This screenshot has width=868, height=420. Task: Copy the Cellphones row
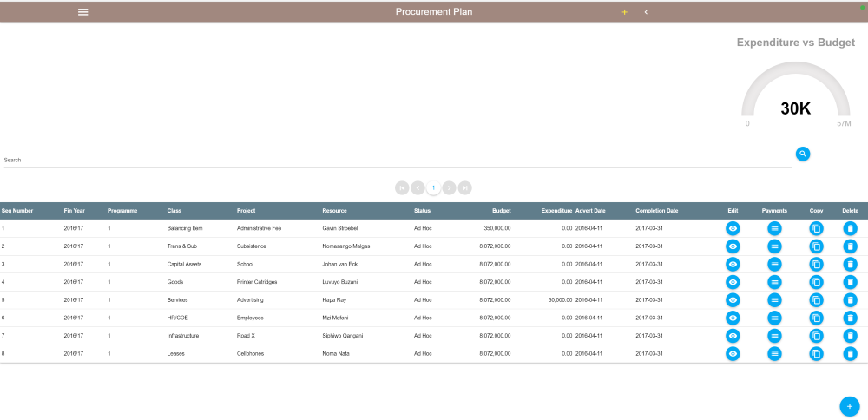click(816, 353)
